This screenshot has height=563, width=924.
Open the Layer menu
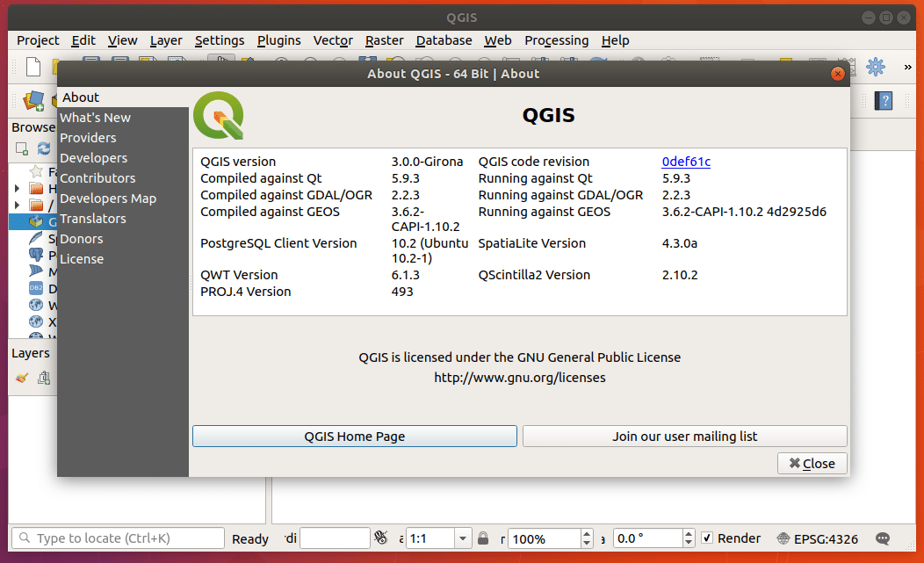pyautogui.click(x=166, y=40)
